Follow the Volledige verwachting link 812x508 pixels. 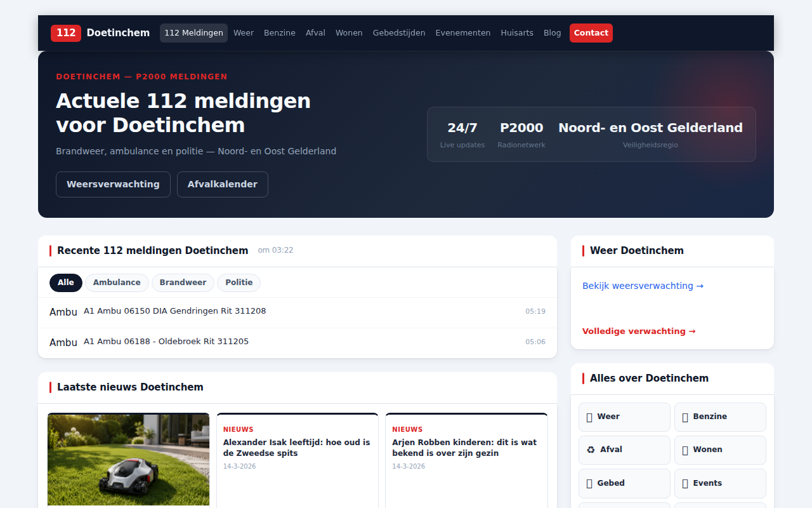pos(639,331)
